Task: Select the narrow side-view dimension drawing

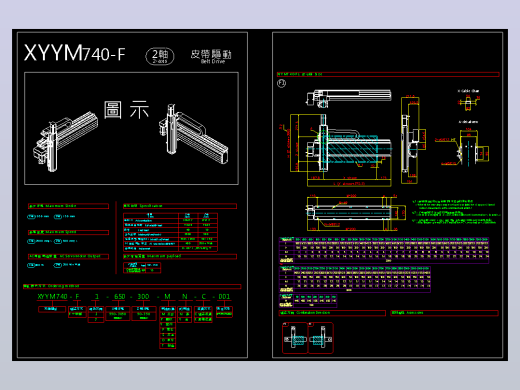Action: 413,140
